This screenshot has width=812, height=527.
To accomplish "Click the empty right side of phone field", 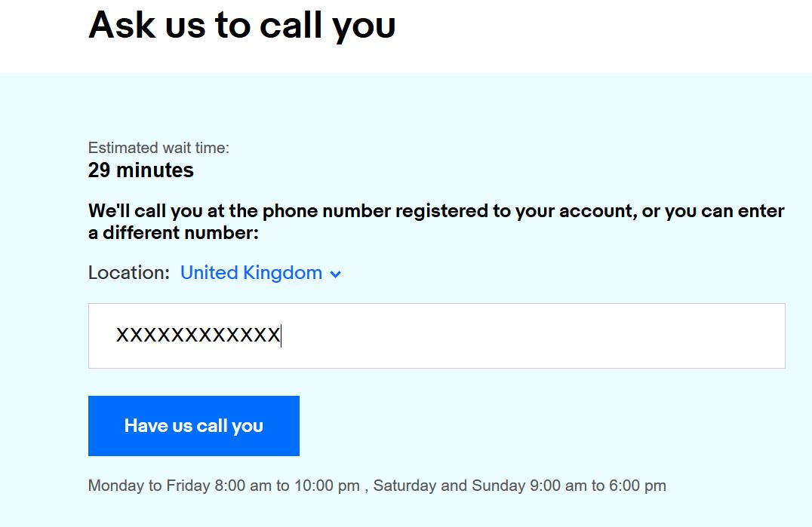I will pos(604,336).
